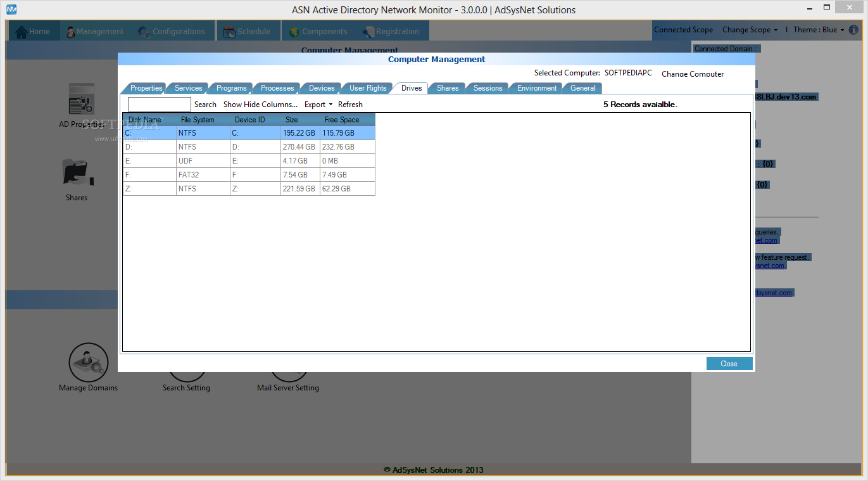
Task: Switch to the Environment tab
Action: point(537,88)
